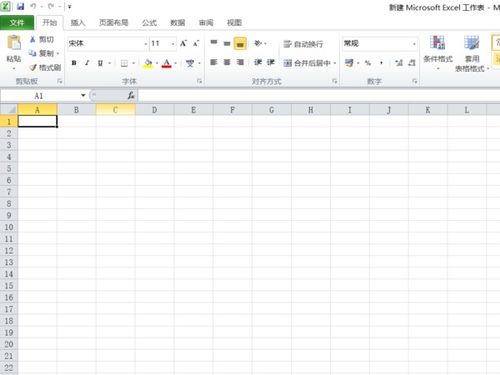Click the Paste clipboard icon
The width and height of the screenshot is (500, 375).
[x=14, y=43]
